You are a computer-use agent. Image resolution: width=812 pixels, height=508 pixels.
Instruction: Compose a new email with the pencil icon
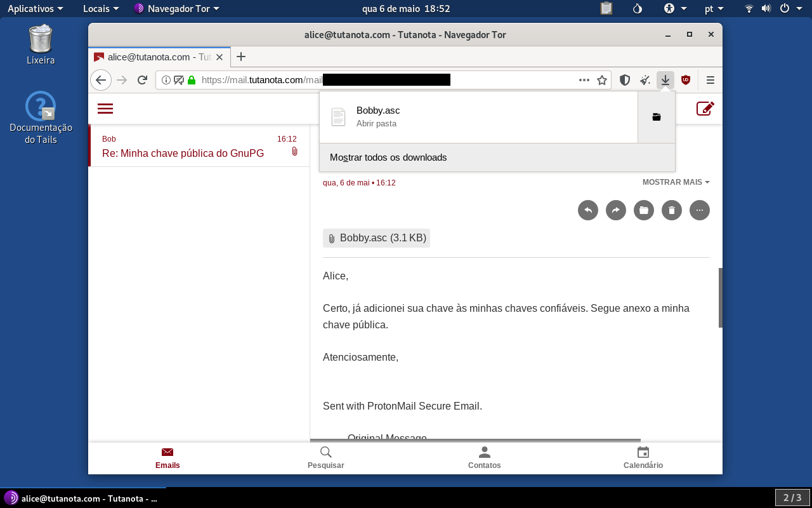[x=705, y=109]
